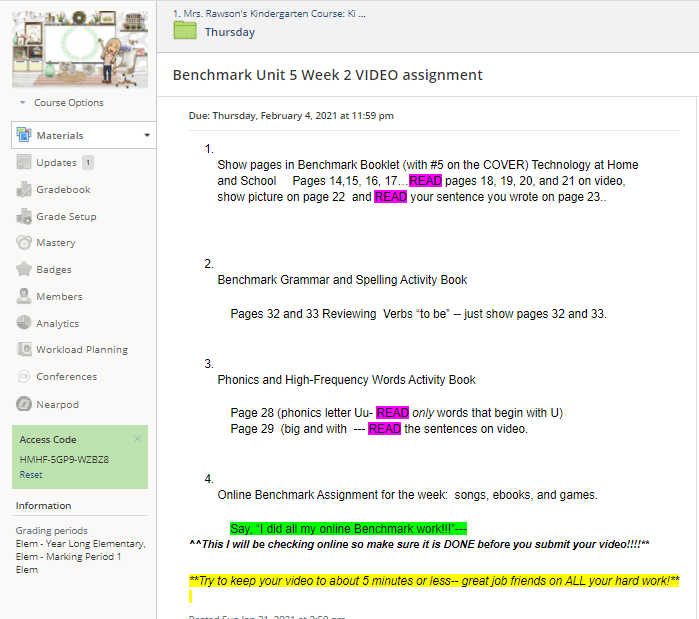The image size is (699, 619).
Task: Click the green Thursday folder icon
Action: point(185,31)
